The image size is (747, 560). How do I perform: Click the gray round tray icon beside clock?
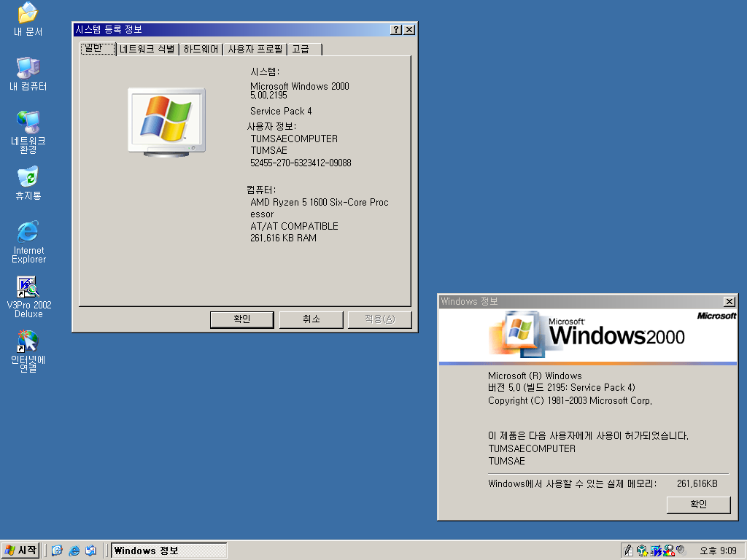pos(681,550)
